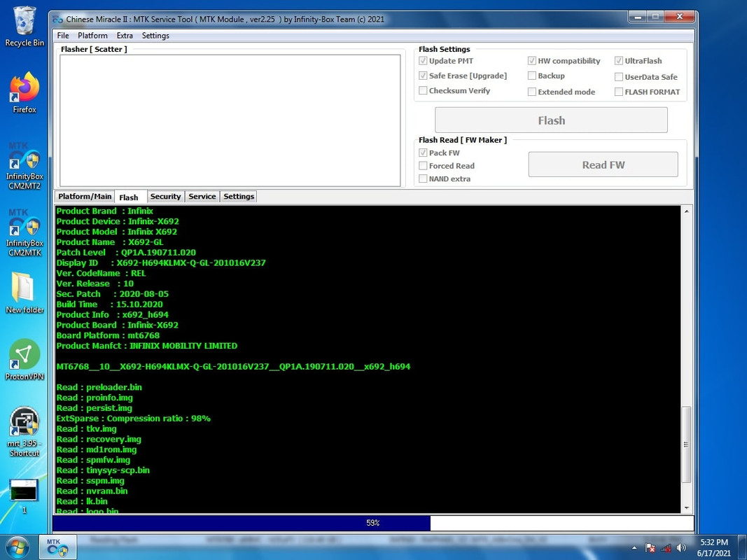Enable the Checksum Verify checkbox
Viewport: 747px width, 560px height.
pos(423,90)
